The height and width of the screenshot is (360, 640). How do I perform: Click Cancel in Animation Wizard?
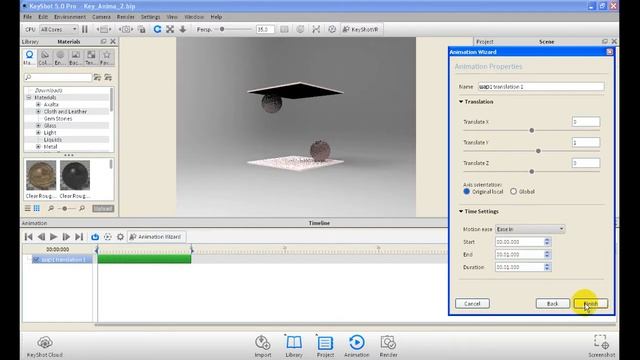(x=472, y=304)
